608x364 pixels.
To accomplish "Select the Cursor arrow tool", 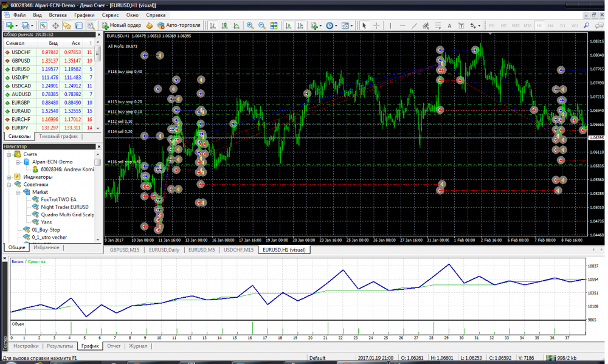I will point(364,26).
